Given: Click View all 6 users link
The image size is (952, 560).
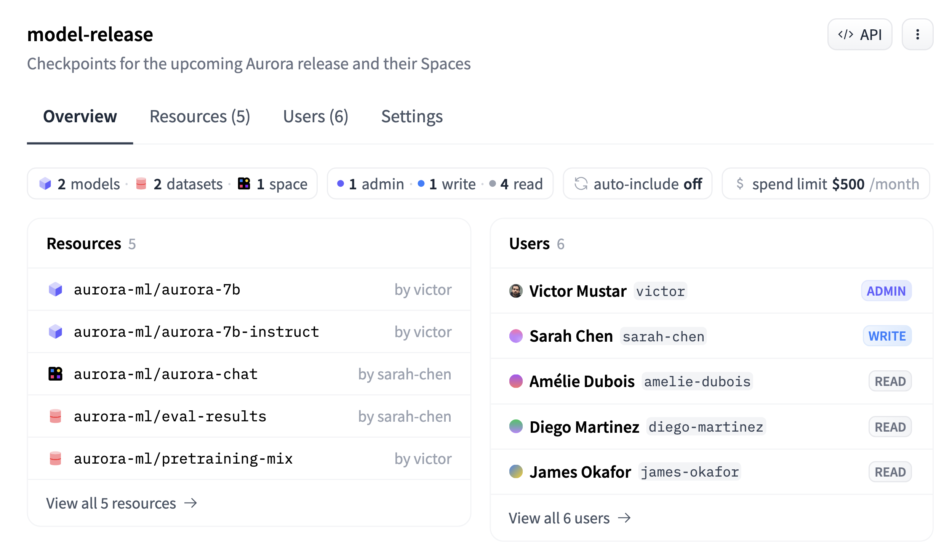Looking at the screenshot, I should pyautogui.click(x=570, y=518).
